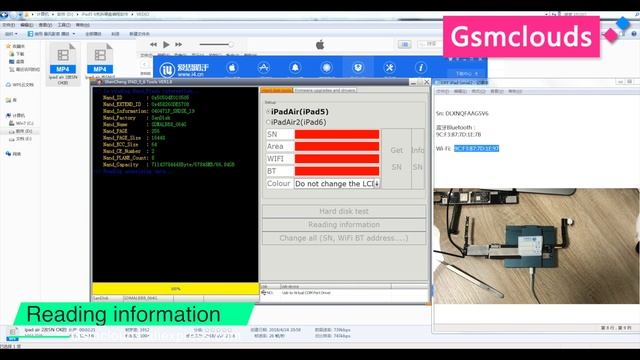Click the fast-forward button in iTunes
Image resolution: width=640 pixels, height=360 pixels.
[x=178, y=44]
